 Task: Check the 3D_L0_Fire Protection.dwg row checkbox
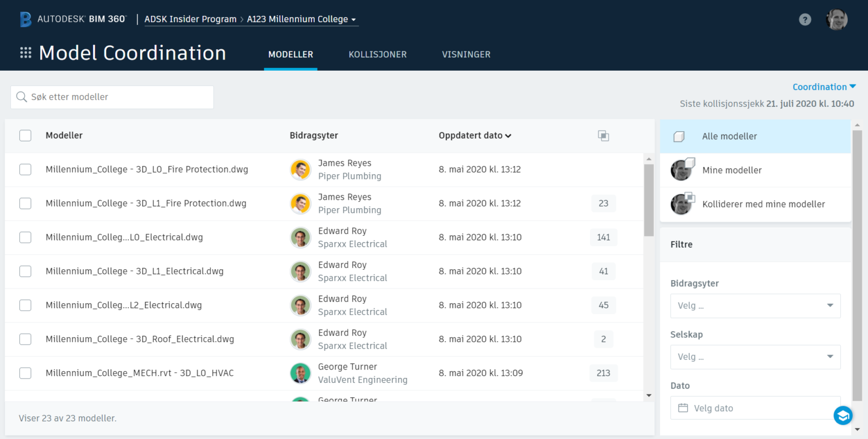25,170
